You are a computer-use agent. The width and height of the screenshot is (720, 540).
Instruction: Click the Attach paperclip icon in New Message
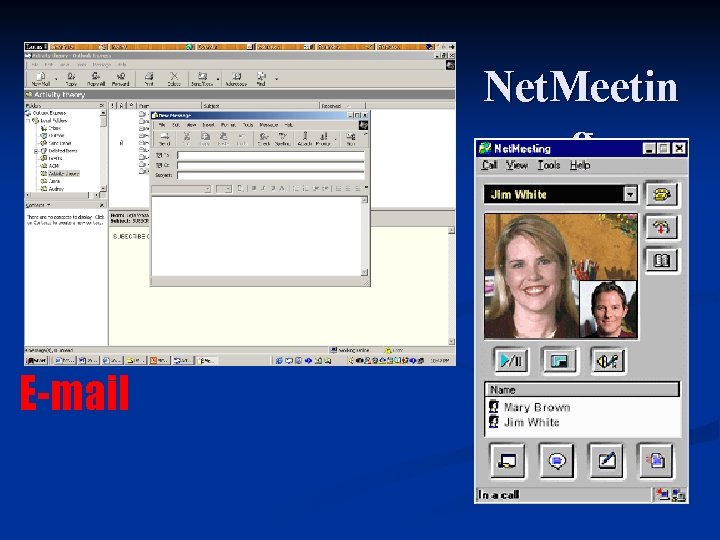pyautogui.click(x=305, y=139)
